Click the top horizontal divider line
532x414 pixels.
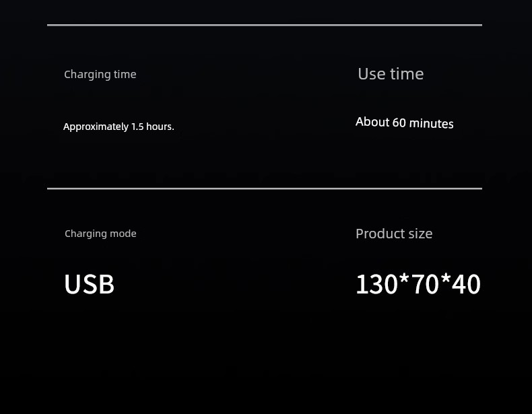point(265,25)
